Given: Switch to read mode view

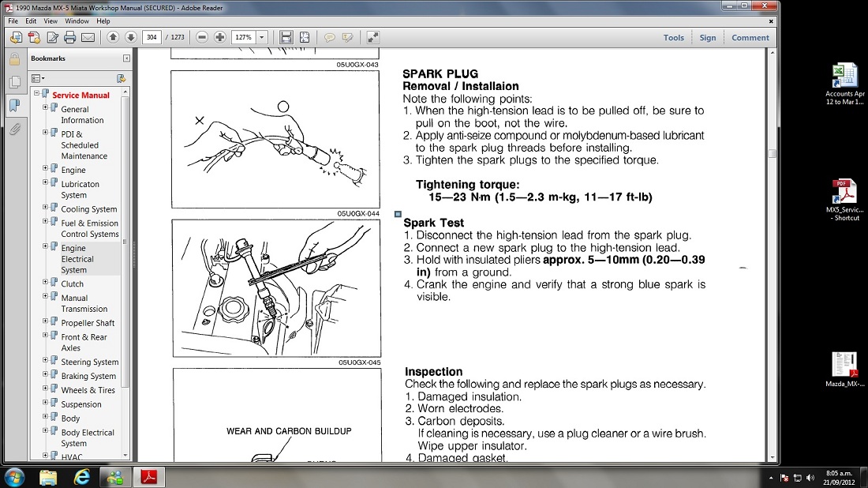Looking at the screenshot, I should coord(373,38).
